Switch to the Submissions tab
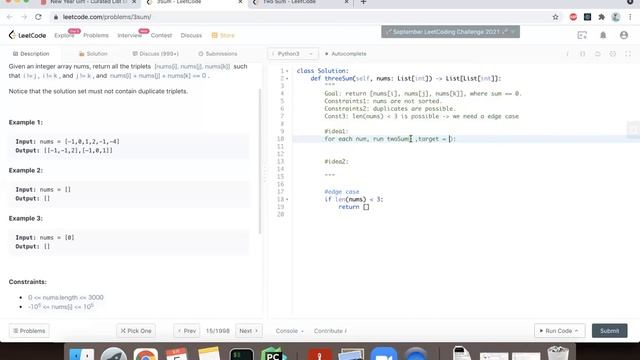The image size is (640, 360). coord(218,54)
